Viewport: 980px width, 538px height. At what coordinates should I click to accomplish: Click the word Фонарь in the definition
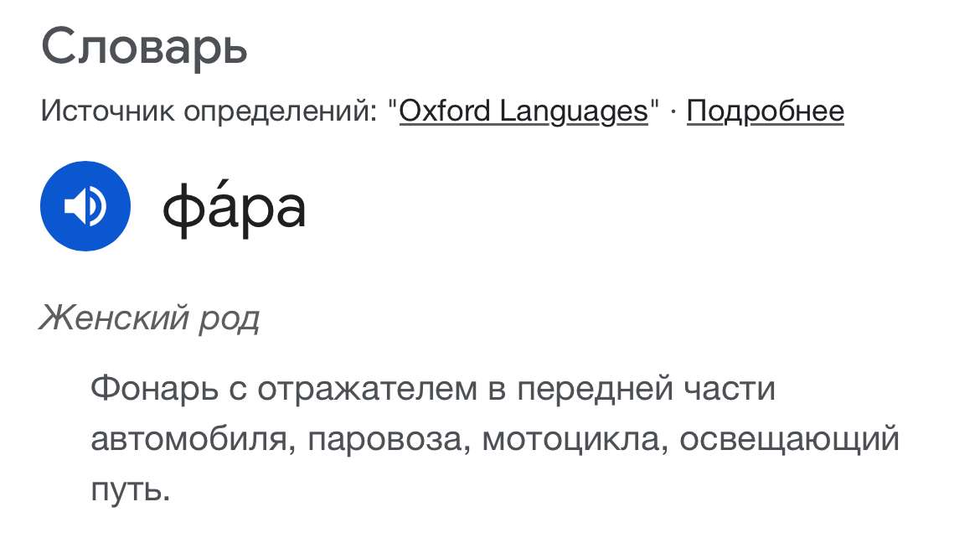coord(151,390)
